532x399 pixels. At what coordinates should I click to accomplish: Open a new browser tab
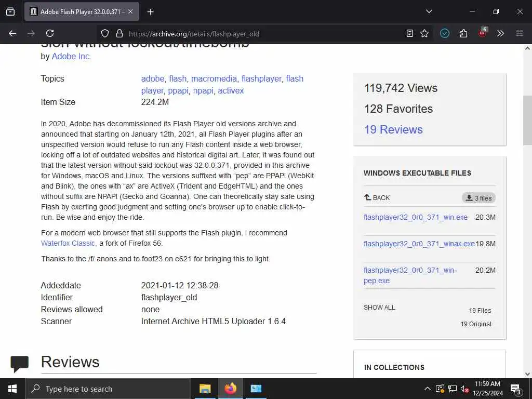pos(150,12)
